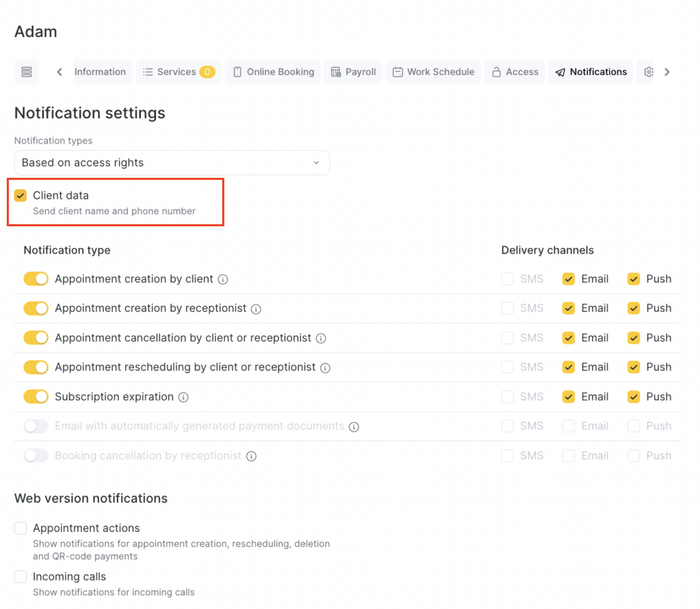This screenshot has width=700, height=609.
Task: Open the settings gear tab icon
Action: point(648,72)
